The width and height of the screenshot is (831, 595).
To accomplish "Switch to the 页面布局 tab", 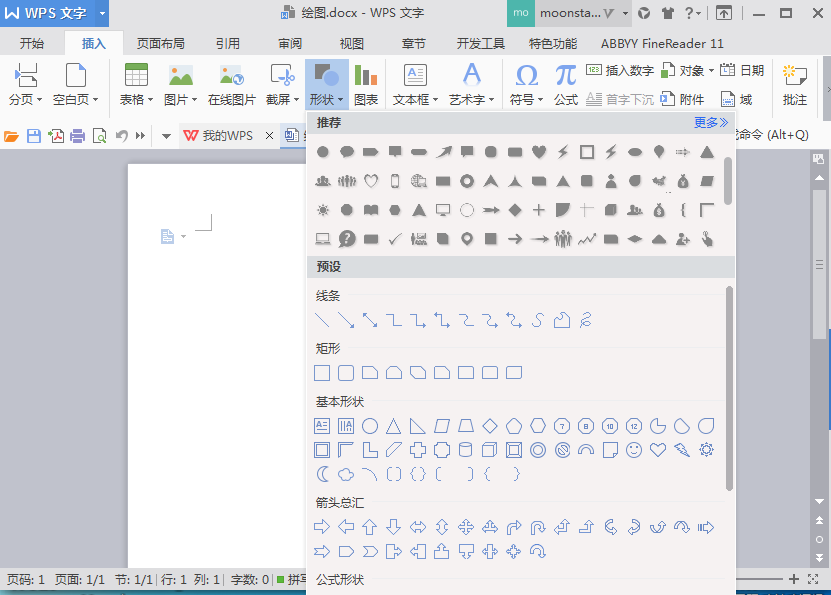I will pyautogui.click(x=161, y=43).
